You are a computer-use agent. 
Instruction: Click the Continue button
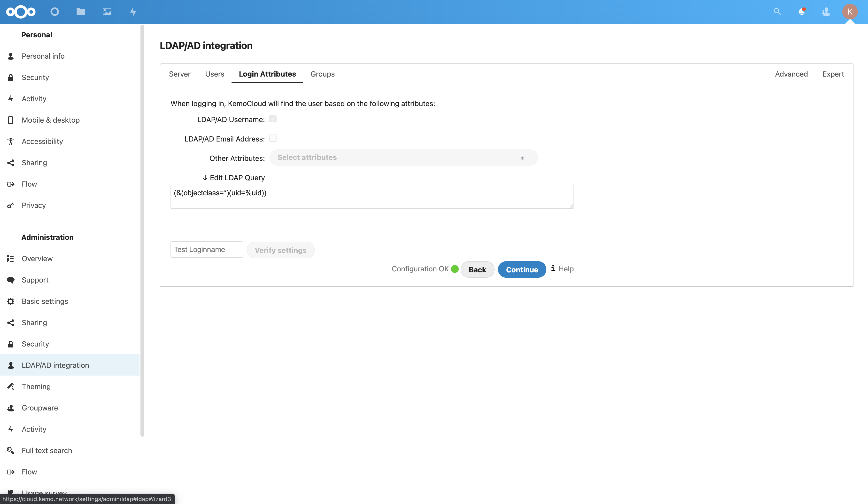coord(521,270)
